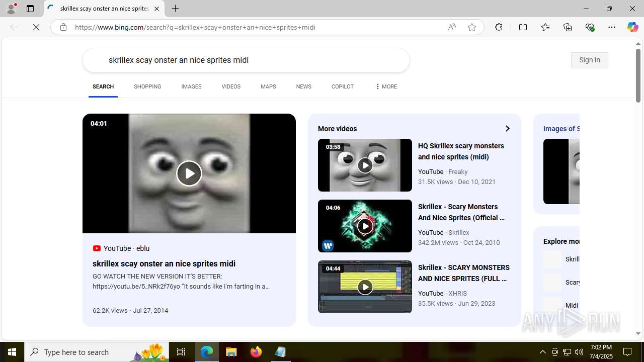Play the XHRIS full remake video thumbnail
644x362 pixels.
[365, 287]
